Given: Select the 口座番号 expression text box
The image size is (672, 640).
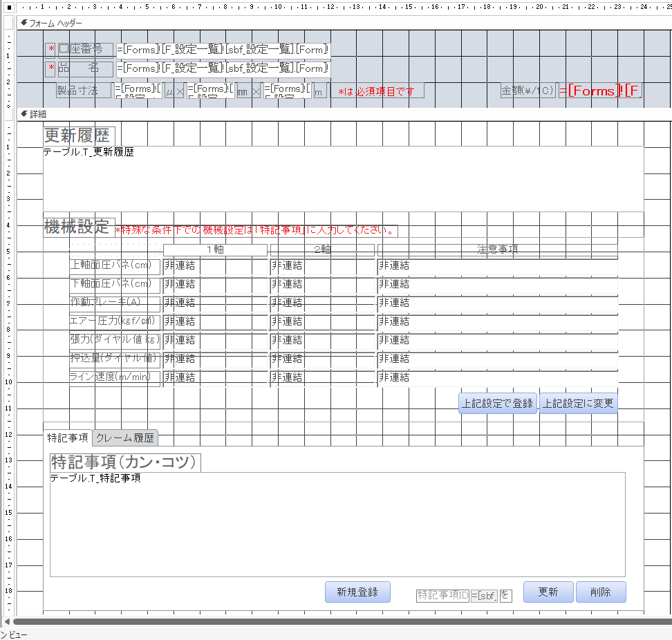Looking at the screenshot, I should click(223, 49).
